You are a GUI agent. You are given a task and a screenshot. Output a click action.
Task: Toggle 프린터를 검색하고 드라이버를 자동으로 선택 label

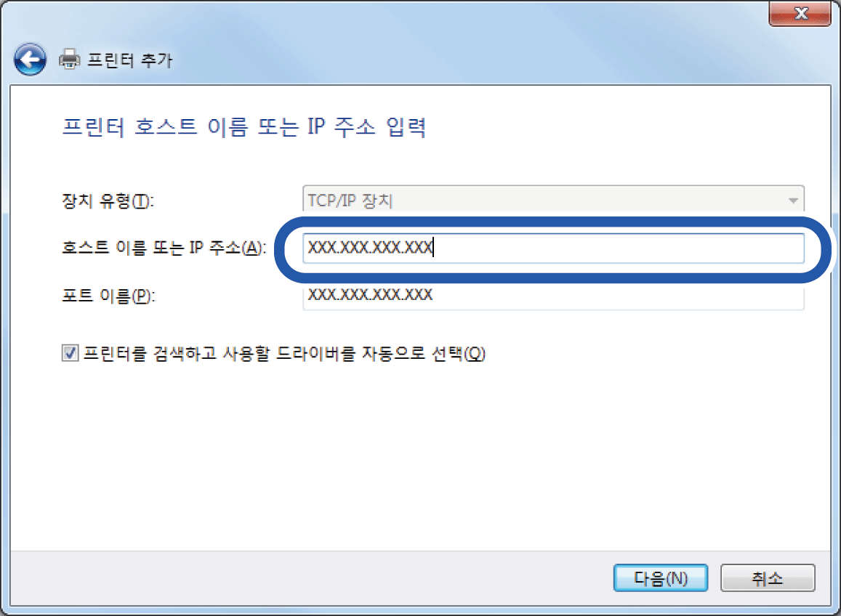tap(285, 354)
